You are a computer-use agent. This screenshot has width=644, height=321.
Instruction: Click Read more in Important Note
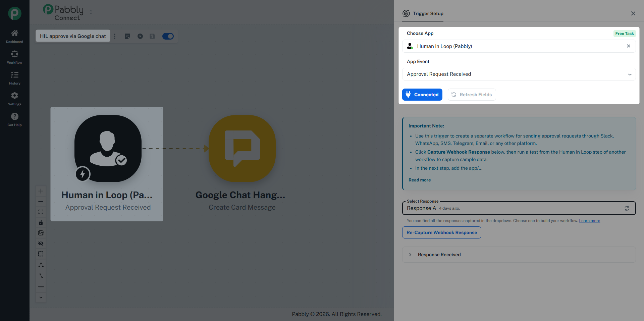[x=420, y=180]
